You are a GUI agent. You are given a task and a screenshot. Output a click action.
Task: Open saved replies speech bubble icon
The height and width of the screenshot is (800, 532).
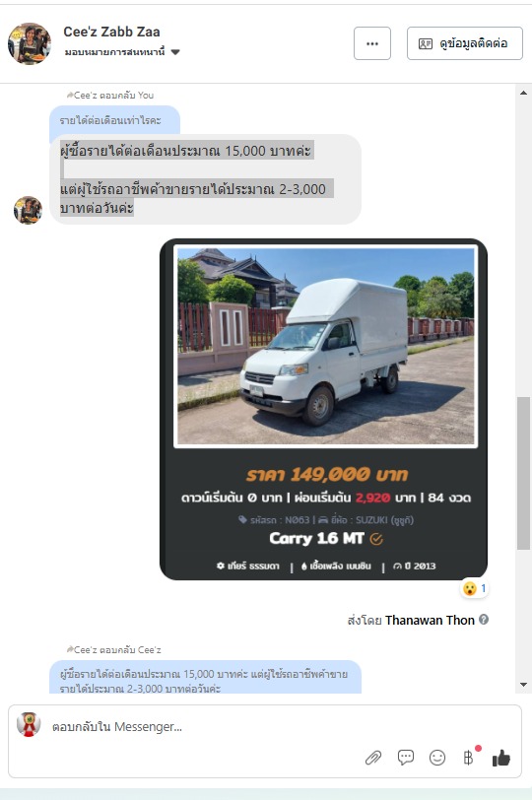406,757
